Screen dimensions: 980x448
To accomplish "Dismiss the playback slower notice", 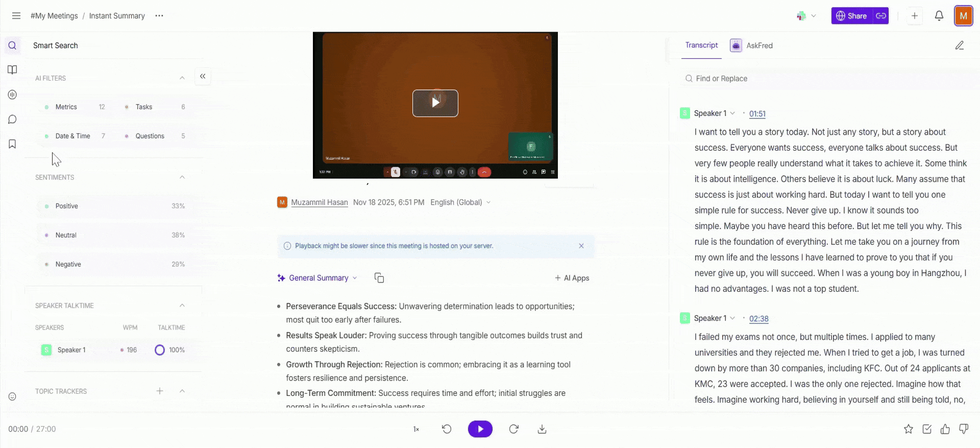I will click(581, 246).
